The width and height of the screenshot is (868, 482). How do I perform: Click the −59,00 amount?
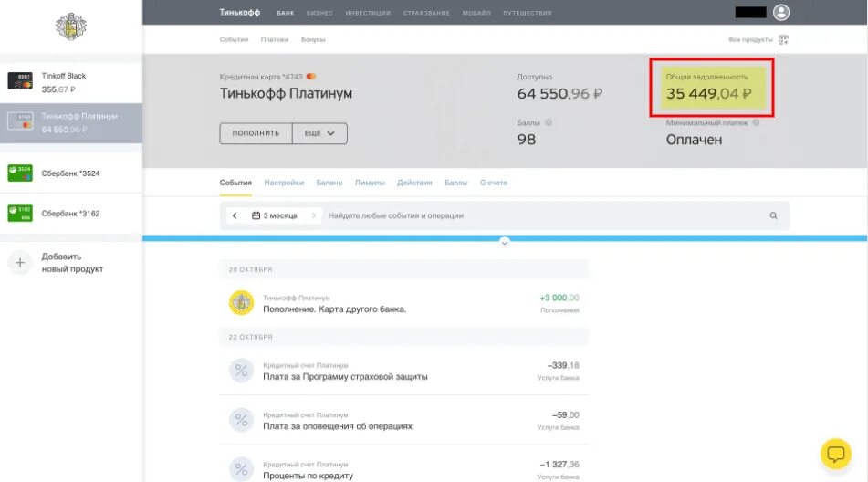(x=565, y=414)
